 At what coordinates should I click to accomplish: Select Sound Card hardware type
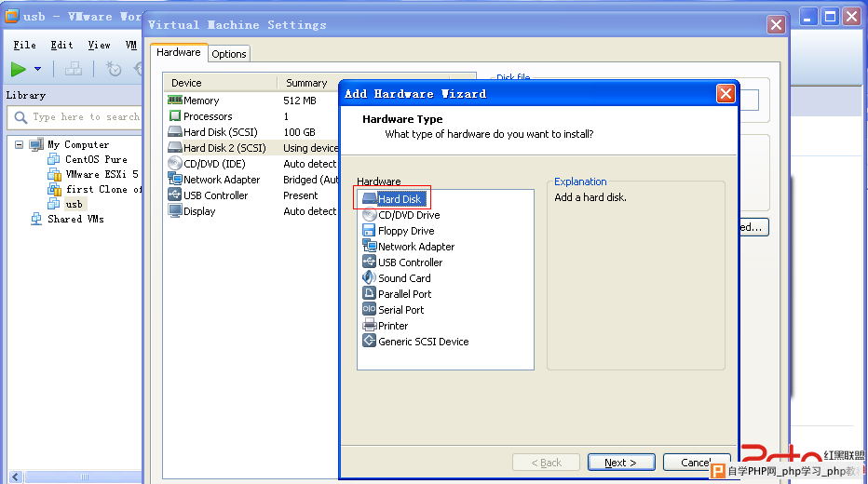point(397,278)
